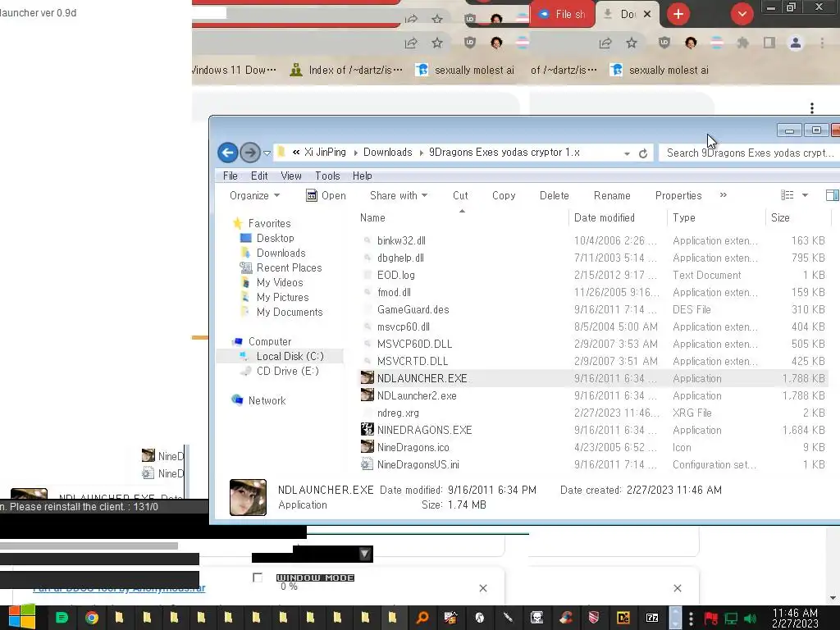Focus the Search 9Dragons Exes field

(x=750, y=153)
